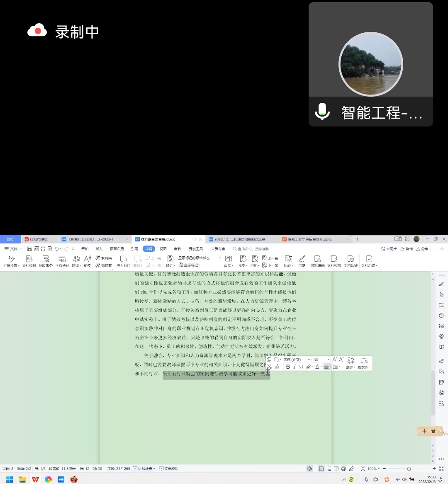Open the 显示标记的最终状态 dropdown
448x484 pixels.
tap(200, 258)
